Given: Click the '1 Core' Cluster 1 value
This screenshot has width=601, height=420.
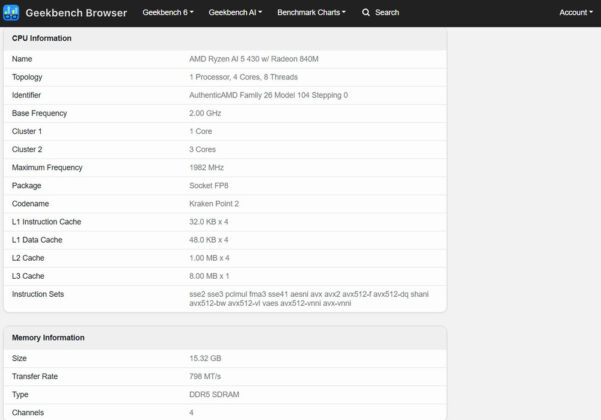Looking at the screenshot, I should 200,131.
